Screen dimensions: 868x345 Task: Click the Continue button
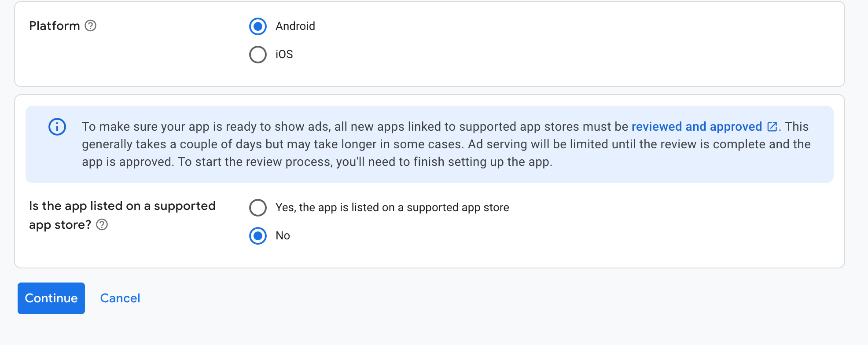(x=51, y=298)
